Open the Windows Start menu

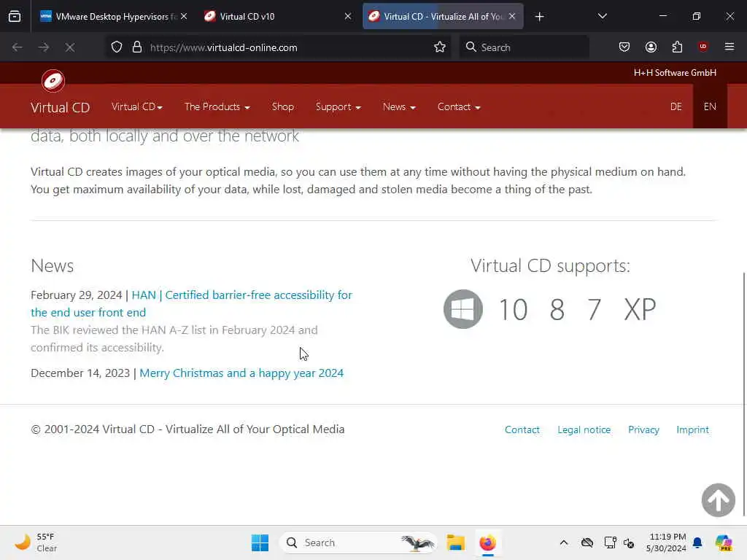coord(260,542)
